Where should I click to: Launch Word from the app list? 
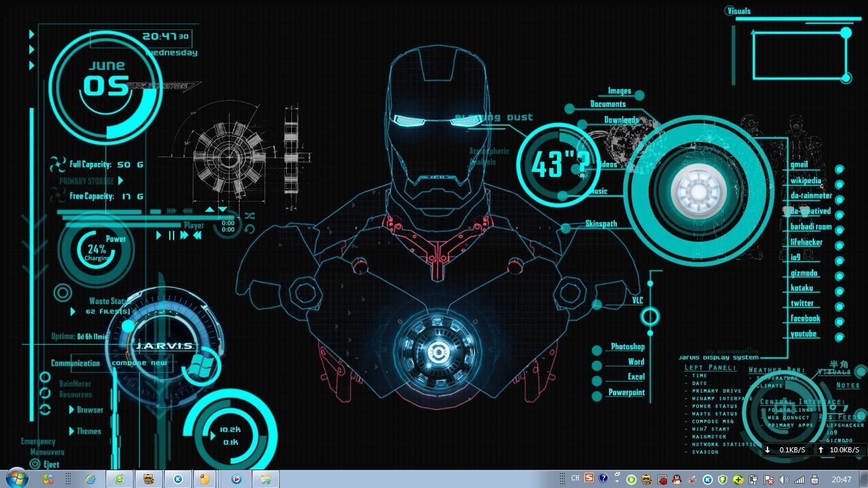click(x=636, y=361)
